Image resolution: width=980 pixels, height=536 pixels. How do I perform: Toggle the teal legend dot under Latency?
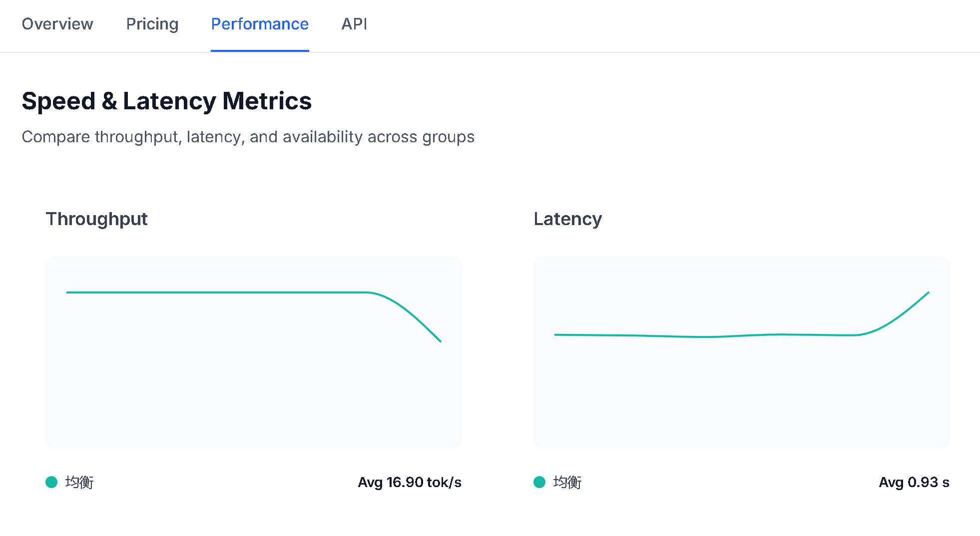coord(539,482)
